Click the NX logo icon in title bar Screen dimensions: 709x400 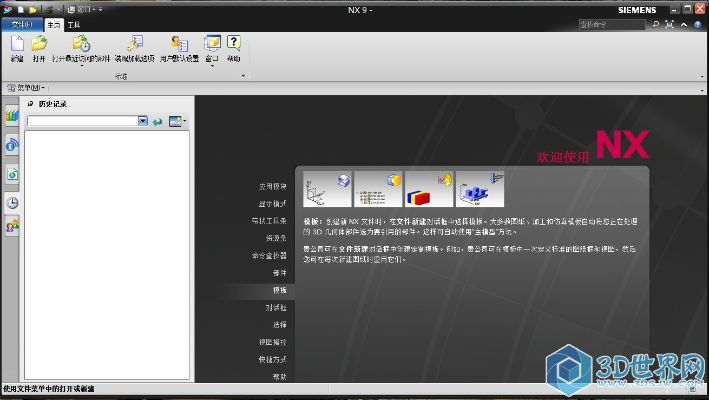tap(8, 9)
